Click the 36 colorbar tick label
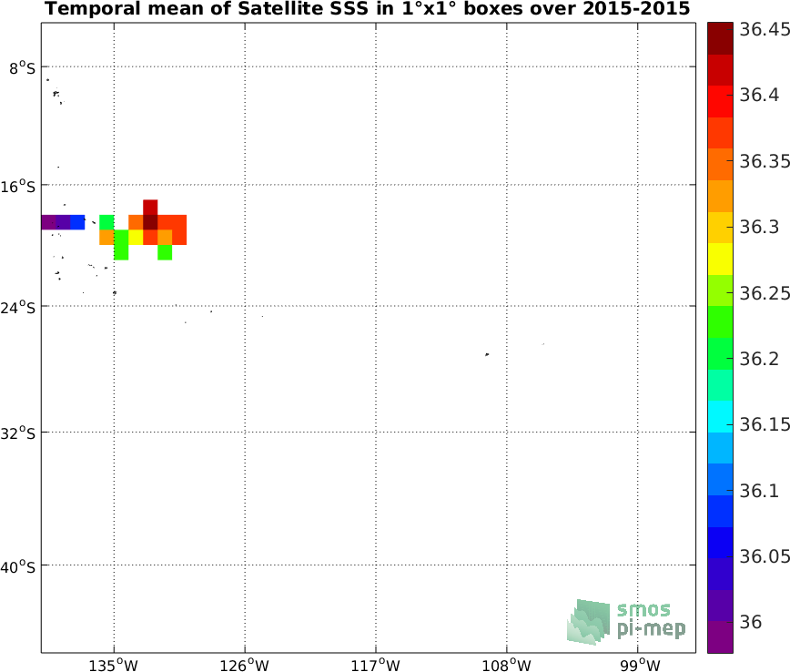790x672 pixels. point(751,622)
